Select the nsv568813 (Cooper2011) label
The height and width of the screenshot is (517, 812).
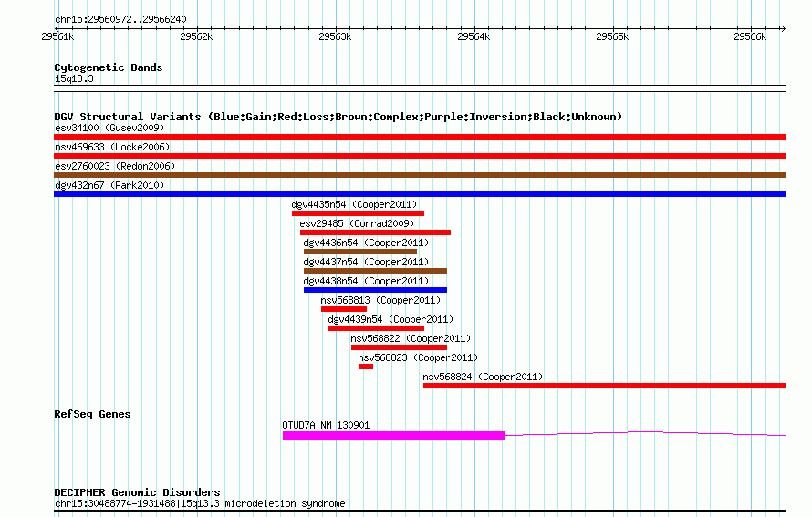[380, 300]
